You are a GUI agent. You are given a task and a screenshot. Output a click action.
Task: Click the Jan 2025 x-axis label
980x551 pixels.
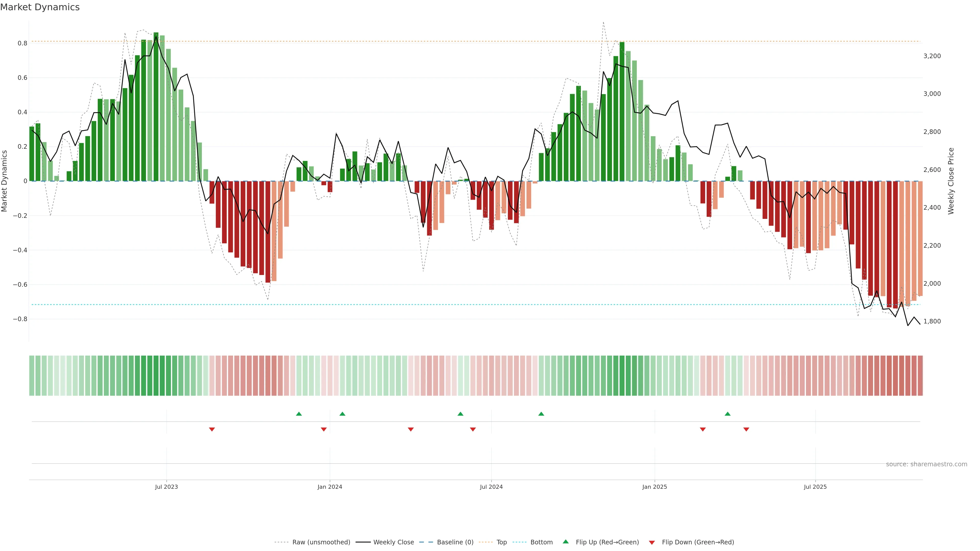point(654,487)
